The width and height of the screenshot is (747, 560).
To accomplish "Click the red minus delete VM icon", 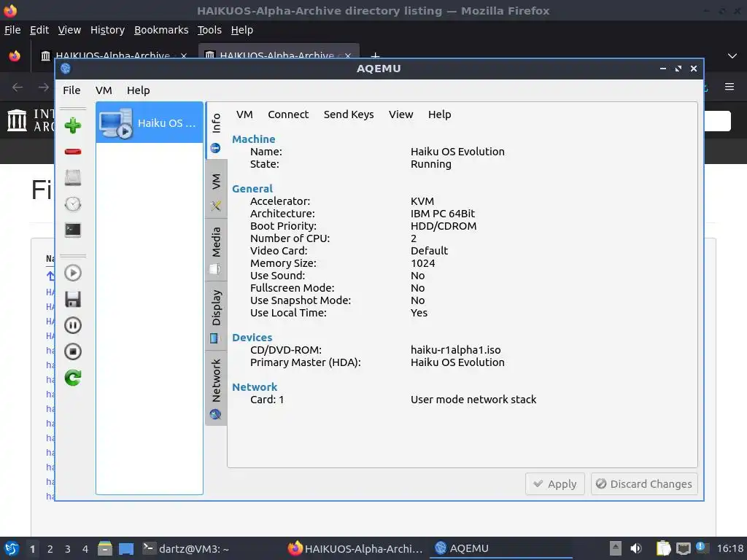I will coord(73,152).
